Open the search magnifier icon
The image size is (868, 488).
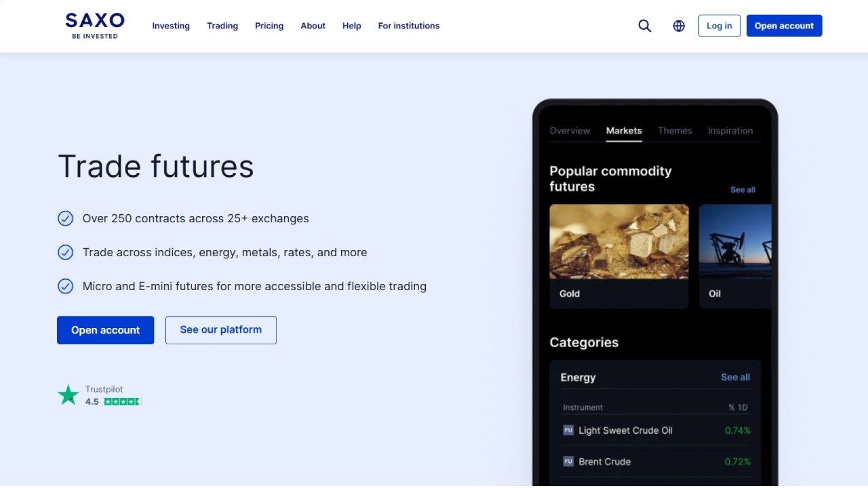point(644,25)
